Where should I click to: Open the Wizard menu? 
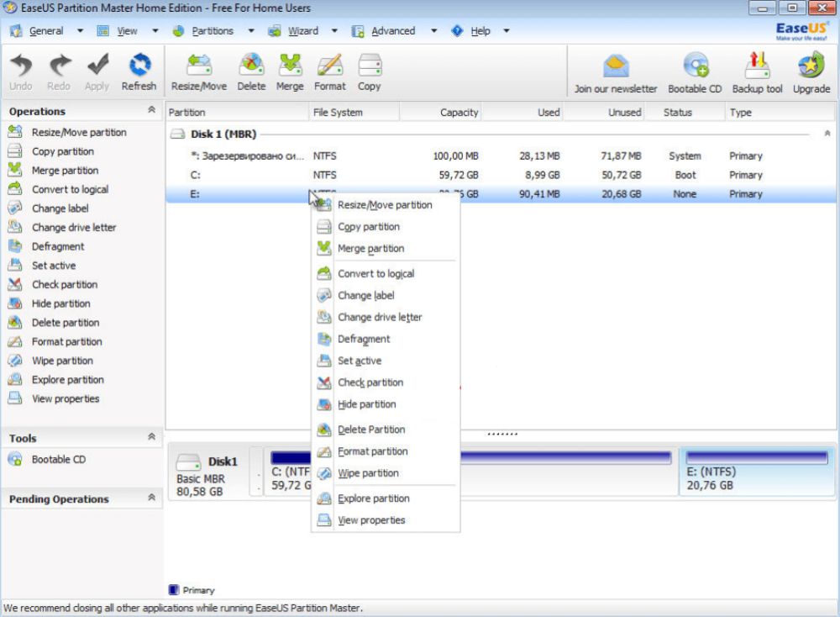(302, 31)
